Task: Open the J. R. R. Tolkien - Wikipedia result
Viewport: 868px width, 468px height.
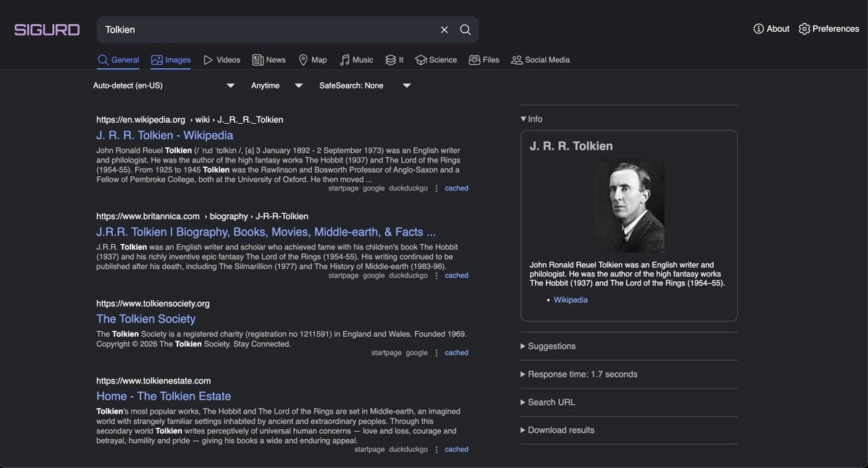Action: (164, 135)
